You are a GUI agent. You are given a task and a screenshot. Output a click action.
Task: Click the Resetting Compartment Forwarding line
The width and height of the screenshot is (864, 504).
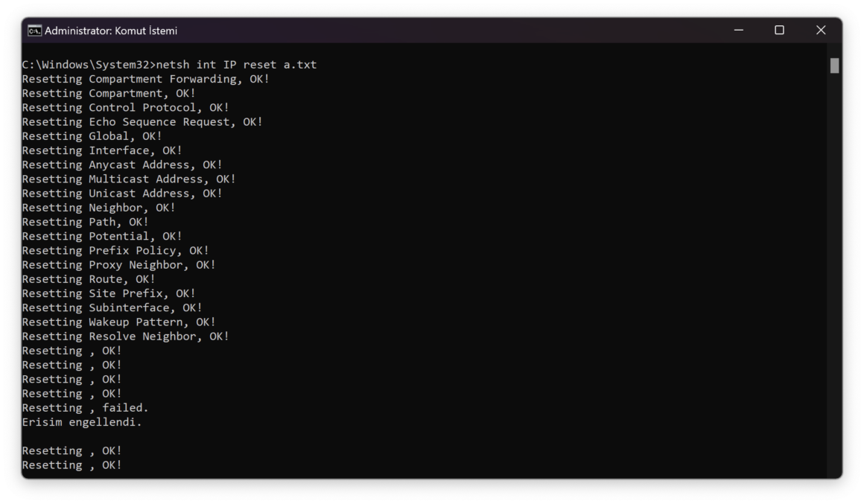[145, 79]
